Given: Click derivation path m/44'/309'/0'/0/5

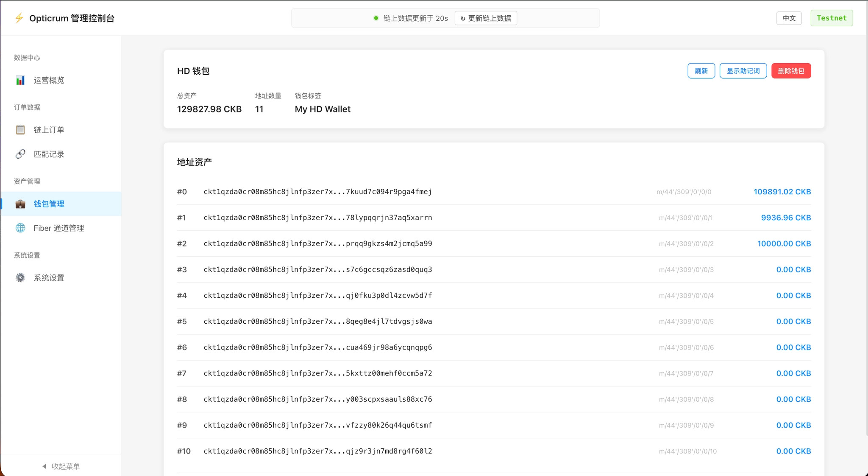Looking at the screenshot, I should tap(686, 322).
